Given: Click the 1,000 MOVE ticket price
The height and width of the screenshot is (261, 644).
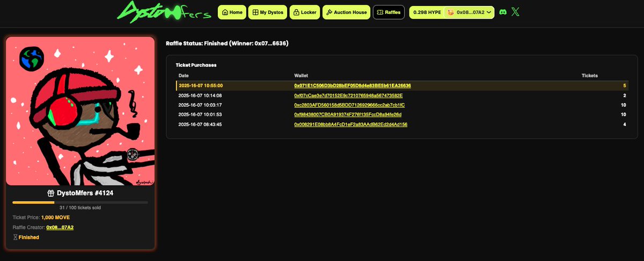Looking at the screenshot, I should pos(55,218).
